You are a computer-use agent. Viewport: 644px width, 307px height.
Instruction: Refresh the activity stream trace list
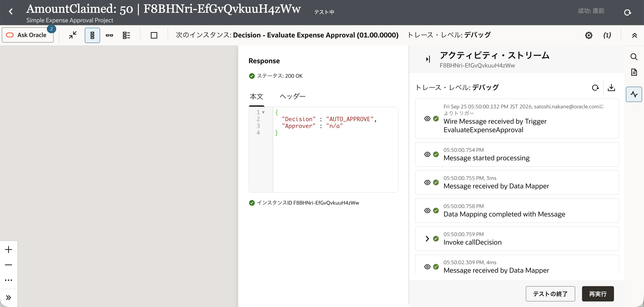point(595,88)
